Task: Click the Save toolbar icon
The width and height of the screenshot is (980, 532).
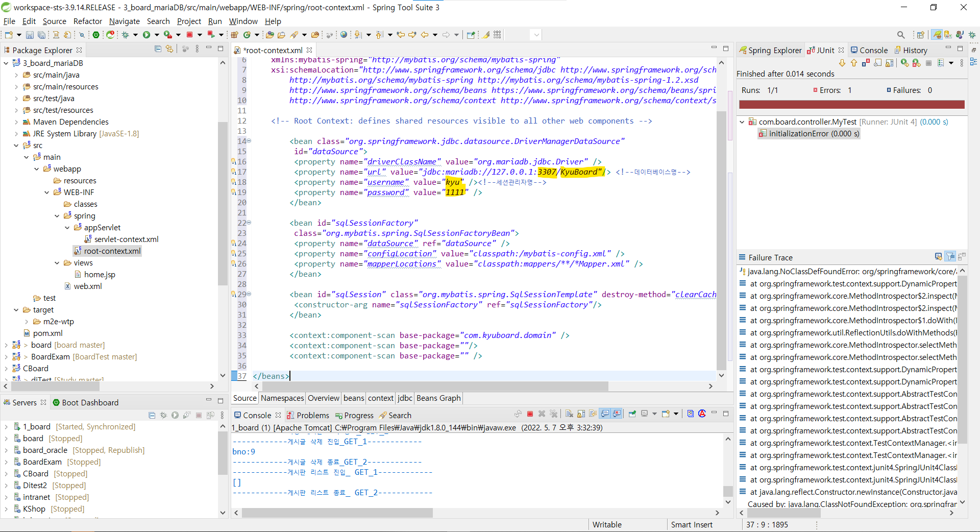Action: click(30, 35)
